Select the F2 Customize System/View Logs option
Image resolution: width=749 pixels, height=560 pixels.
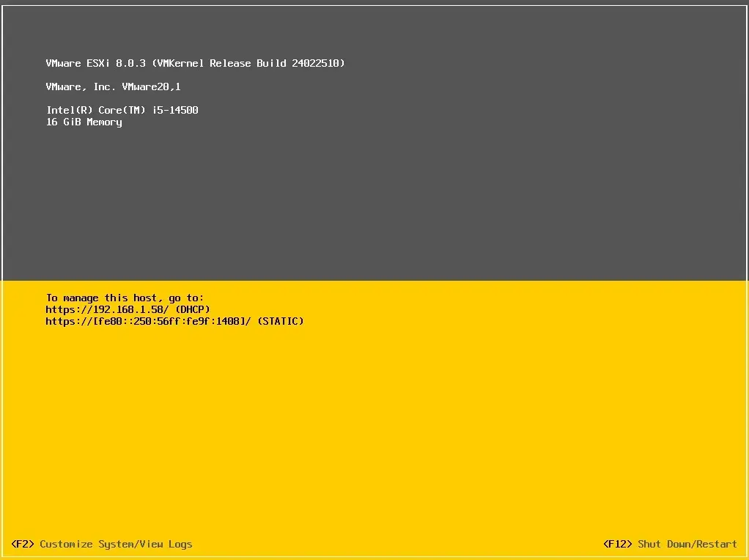(101, 544)
